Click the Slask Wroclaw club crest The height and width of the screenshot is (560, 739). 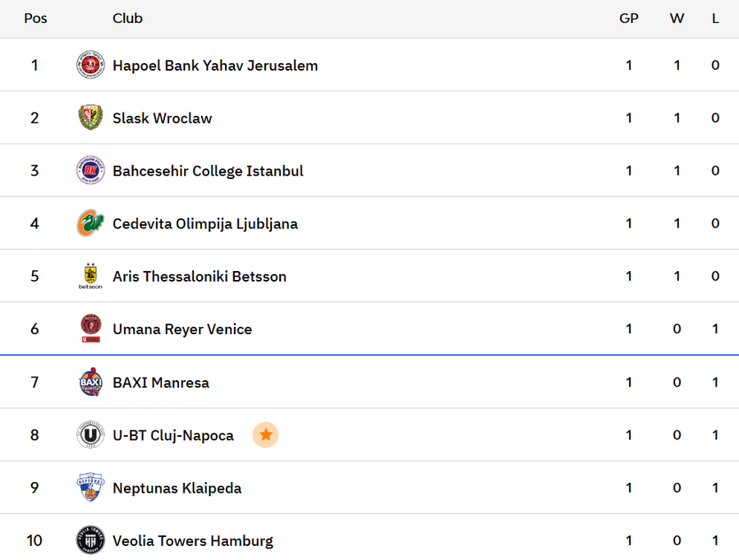coord(90,117)
